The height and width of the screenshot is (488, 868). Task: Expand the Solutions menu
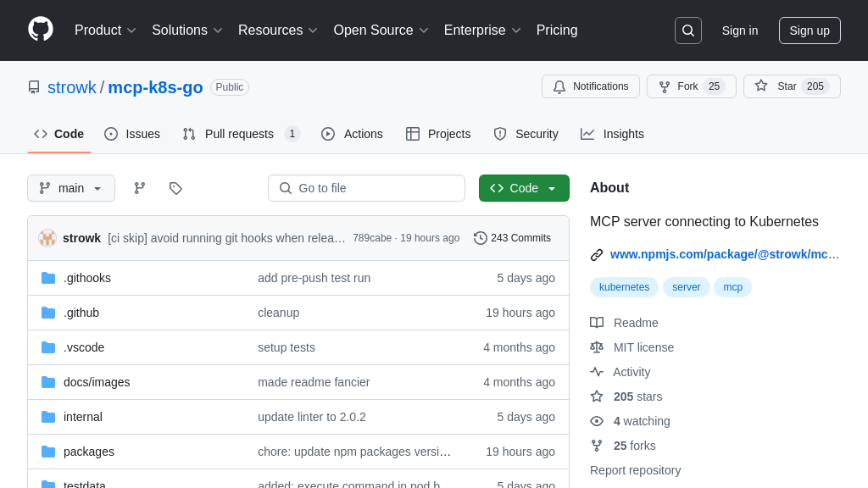[187, 30]
